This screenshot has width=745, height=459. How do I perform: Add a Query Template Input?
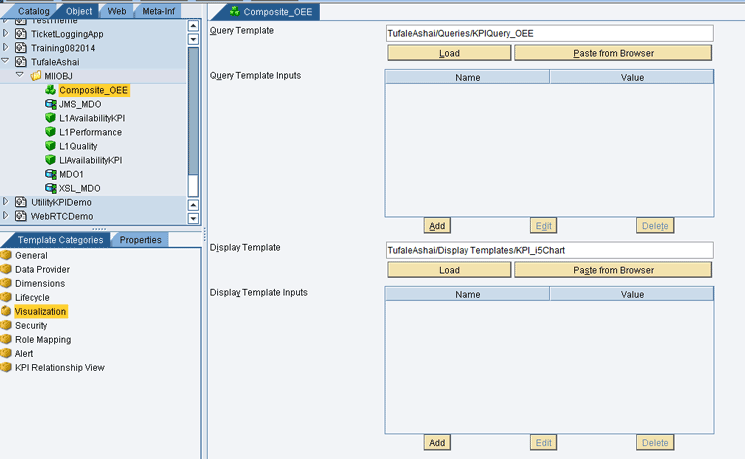(437, 226)
